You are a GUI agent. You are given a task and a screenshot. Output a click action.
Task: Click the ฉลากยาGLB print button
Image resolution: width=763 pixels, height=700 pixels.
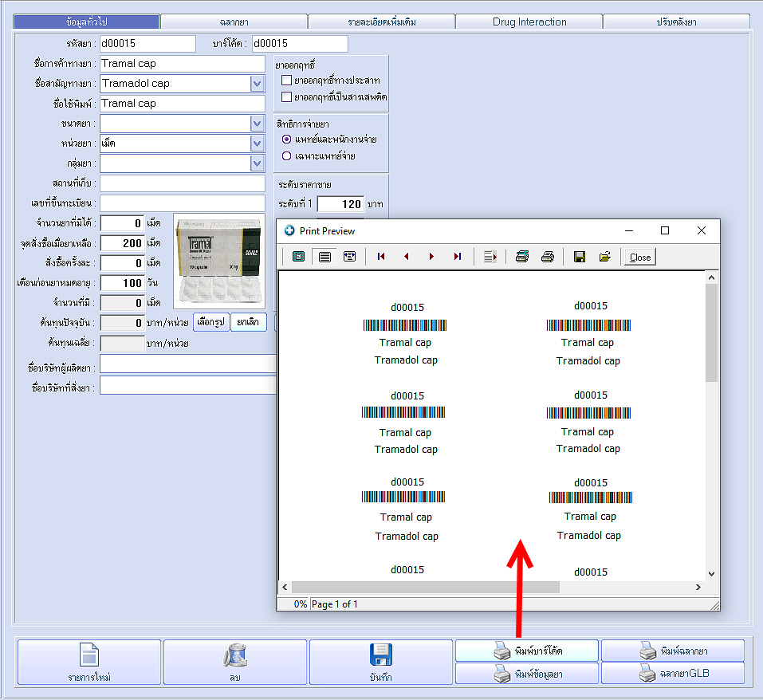673,674
